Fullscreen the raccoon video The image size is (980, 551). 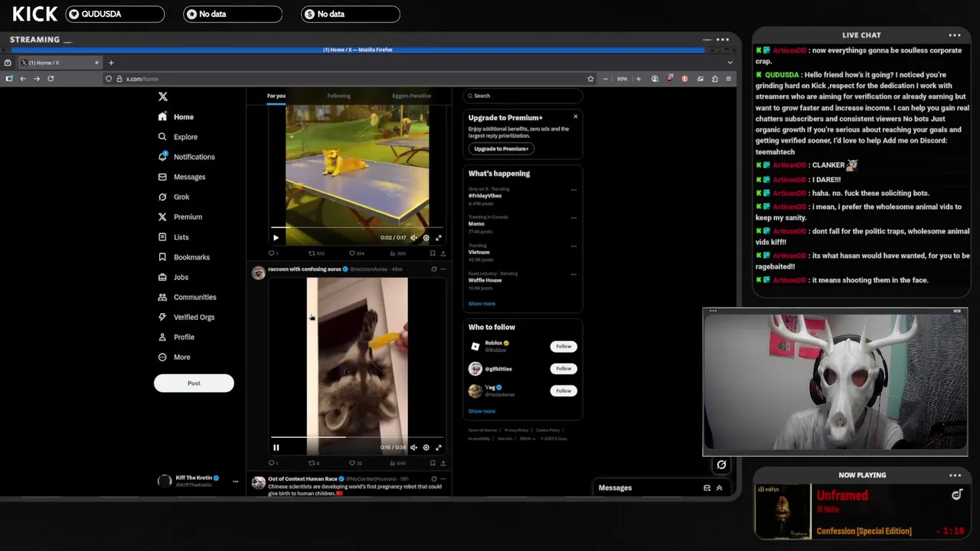pyautogui.click(x=439, y=448)
